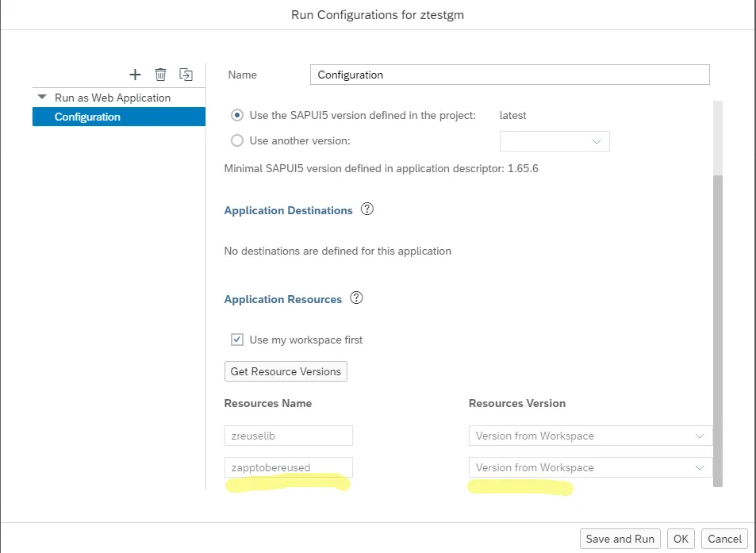Click the vertical scrollbar in the settings pane

[x=718, y=317]
